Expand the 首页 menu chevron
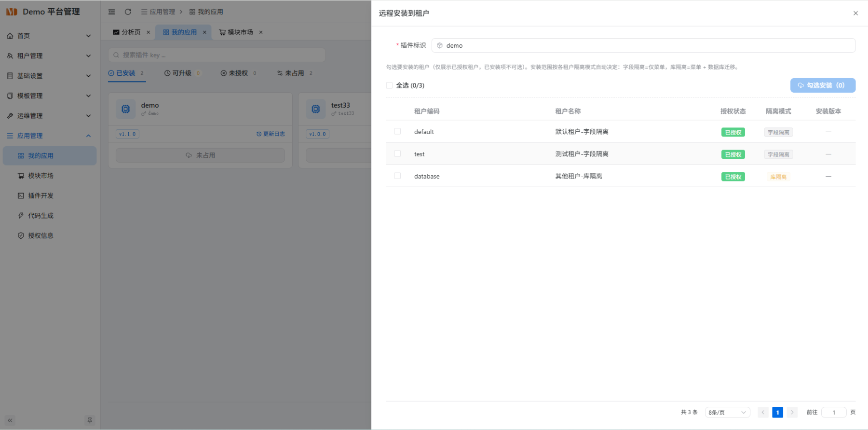 [88, 36]
